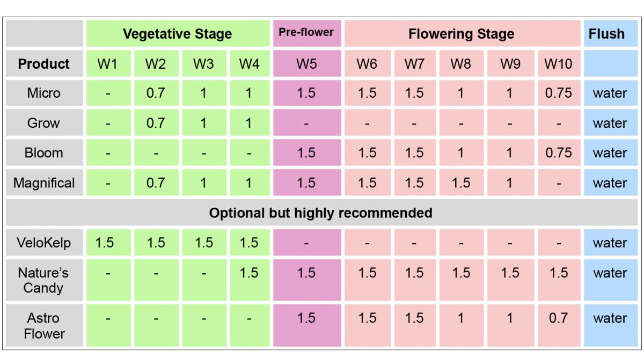Screen dimensions: 644x364
Task: Click the Optional but highly recommended banner
Action: [x=320, y=213]
